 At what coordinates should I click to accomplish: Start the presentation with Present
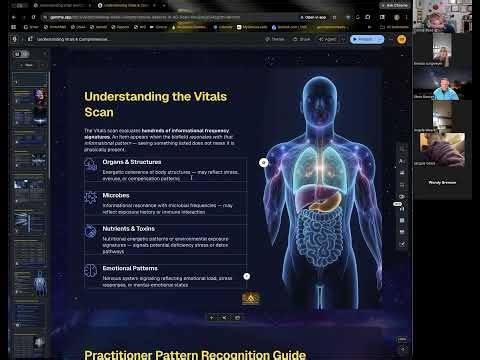pyautogui.click(x=363, y=39)
